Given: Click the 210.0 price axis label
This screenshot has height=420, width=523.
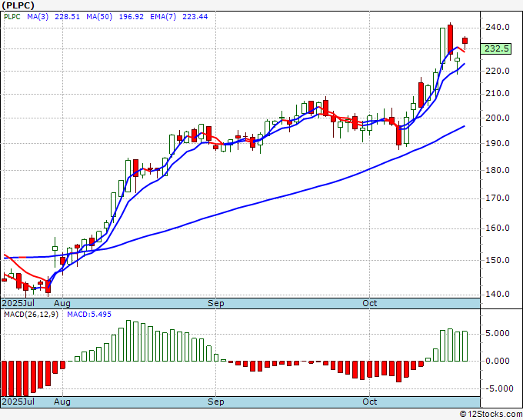Looking at the screenshot, I should click(497, 93).
